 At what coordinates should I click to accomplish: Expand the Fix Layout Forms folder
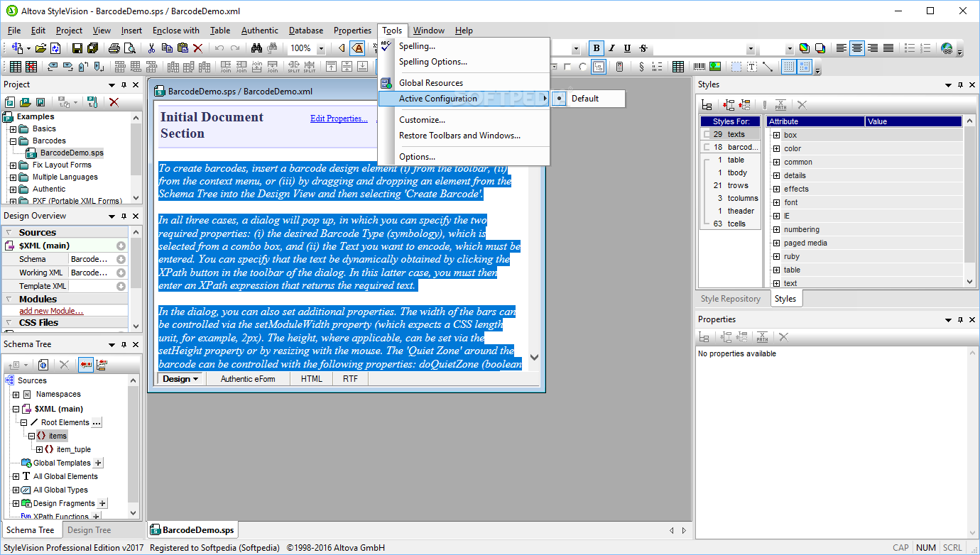tap(13, 165)
